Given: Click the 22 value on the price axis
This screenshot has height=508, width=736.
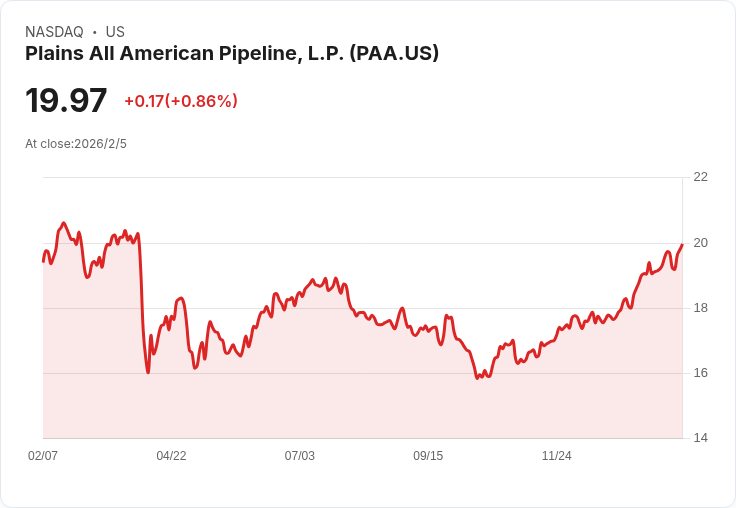Looking at the screenshot, I should [700, 177].
